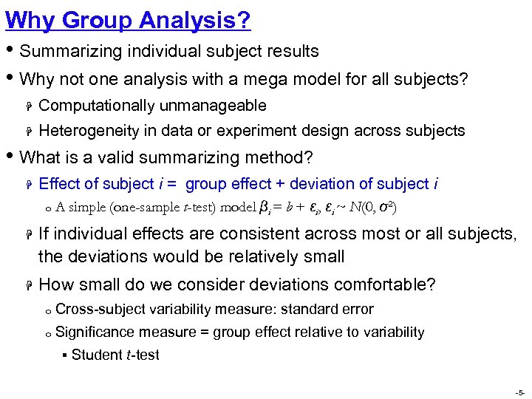Screen dimensions: 532x399
Task: Click the bullet marker before "How small do we"
Action: tap(25, 285)
